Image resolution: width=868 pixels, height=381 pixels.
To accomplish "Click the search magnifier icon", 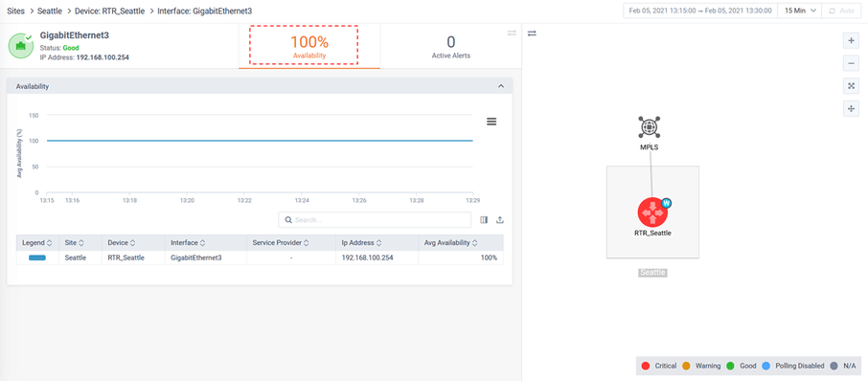I will click(x=288, y=220).
